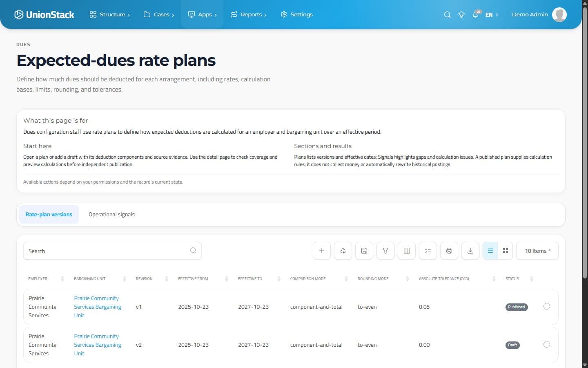Click the Apps monitor icon
Viewport: 588px width, 368px height.
(x=191, y=14)
